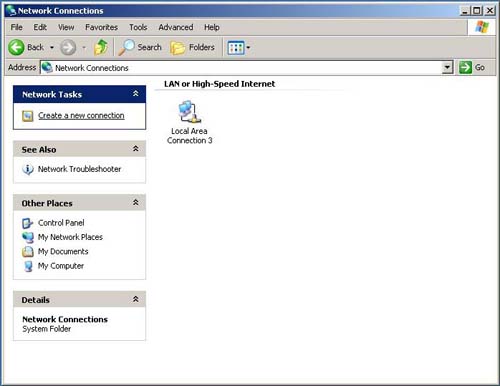Open the Search pane
The height and width of the screenshot is (386, 500).
[140, 47]
